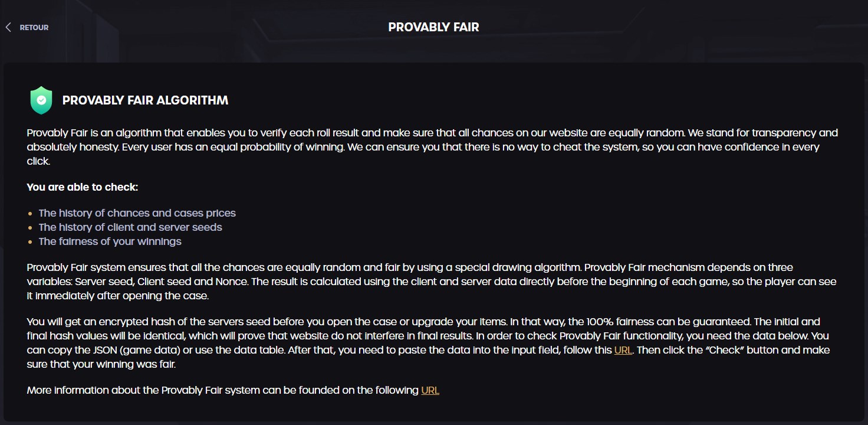Click the sentence starting "More information about"
The image size is (868, 425).
[x=223, y=390]
